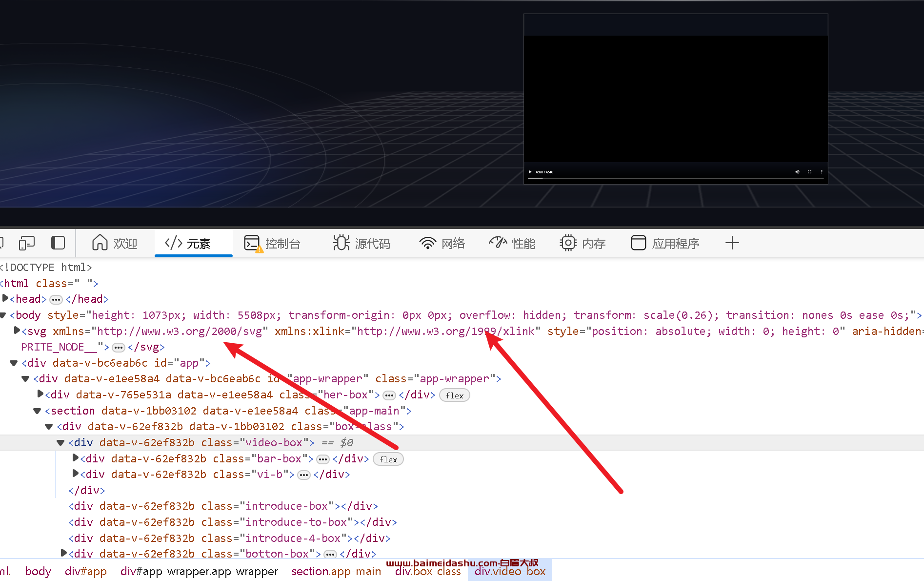This screenshot has height=581, width=924.
Task: Expand the botton-box div node
Action: coord(64,553)
